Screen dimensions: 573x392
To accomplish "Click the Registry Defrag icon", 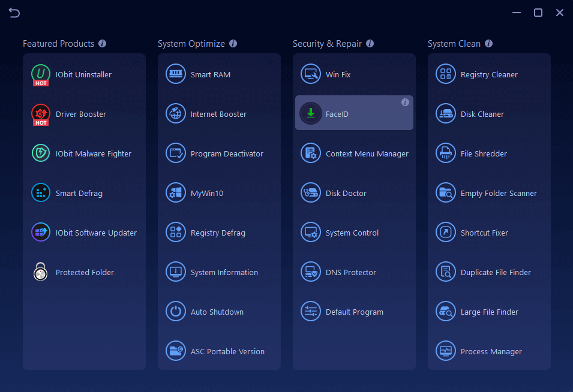I will tap(176, 233).
